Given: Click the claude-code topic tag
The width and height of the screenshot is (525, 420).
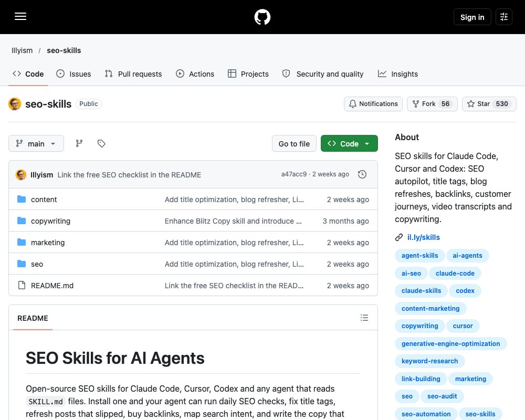Looking at the screenshot, I should tap(455, 274).
